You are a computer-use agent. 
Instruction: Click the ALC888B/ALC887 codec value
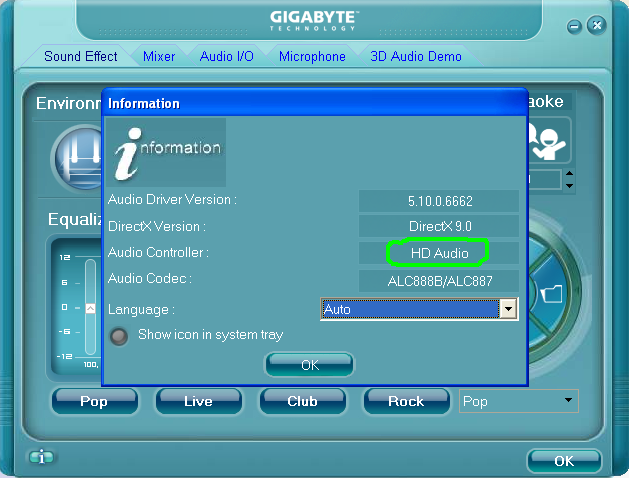click(x=439, y=281)
